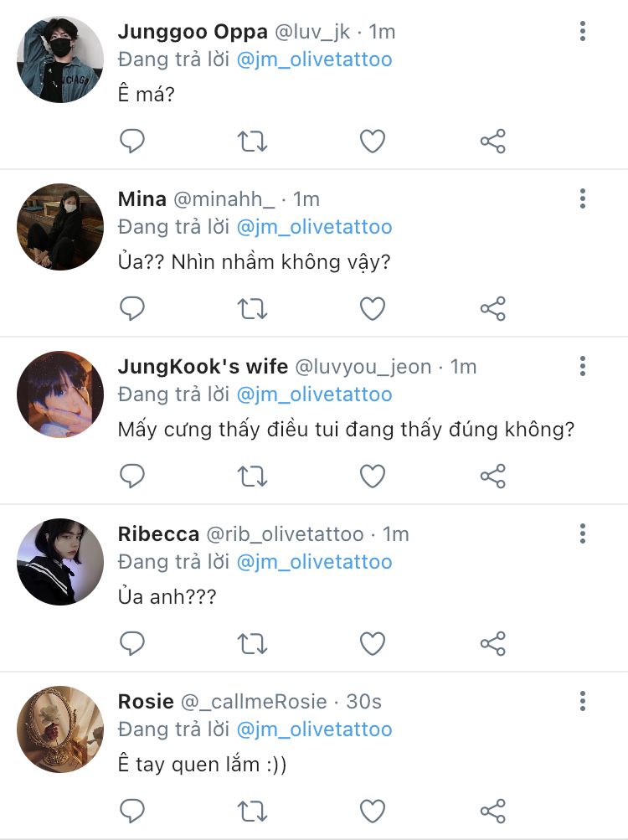
Task: Share Ribecca's reply
Action: [493, 644]
